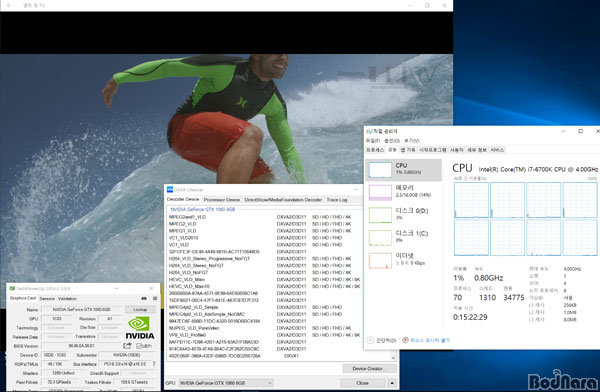
Task: Click the 0:15:22:29 uptime value
Action: (470, 317)
